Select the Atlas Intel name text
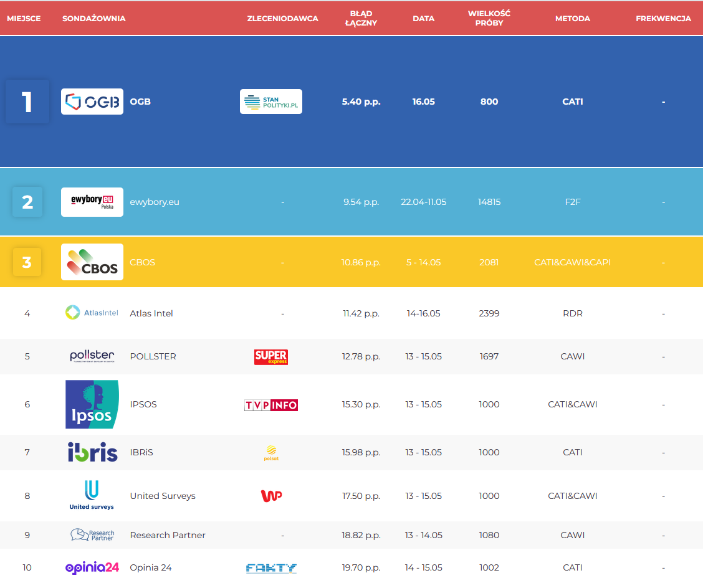The width and height of the screenshot is (703, 588). pos(151,313)
